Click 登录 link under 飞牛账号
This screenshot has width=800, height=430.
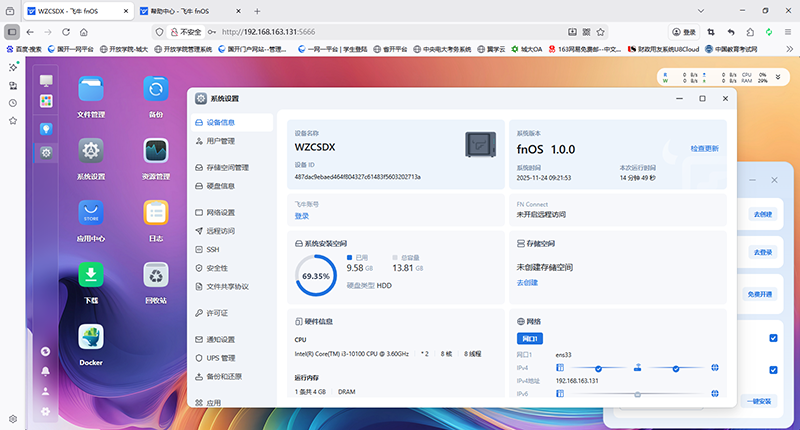tap(302, 216)
